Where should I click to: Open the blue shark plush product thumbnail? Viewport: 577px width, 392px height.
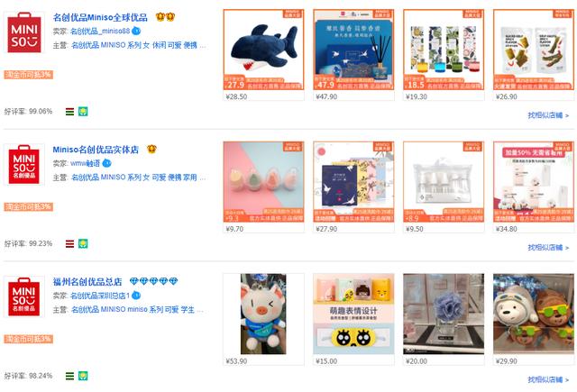pos(263,50)
